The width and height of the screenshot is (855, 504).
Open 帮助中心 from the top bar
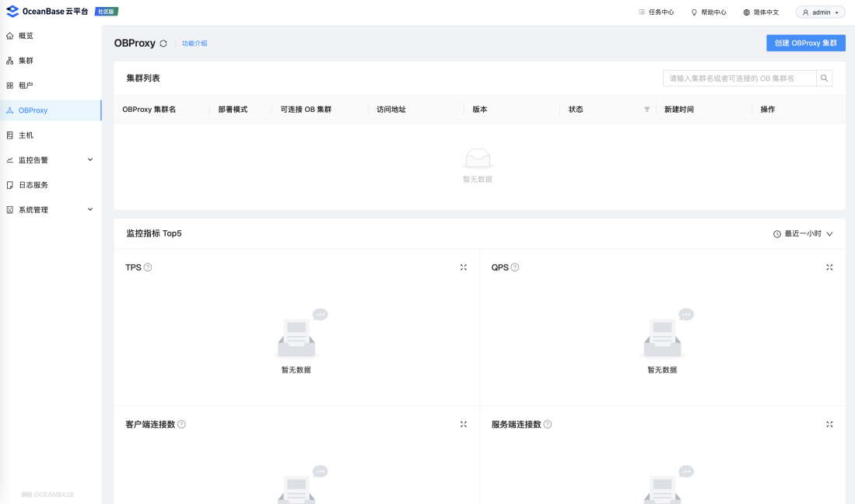708,12
